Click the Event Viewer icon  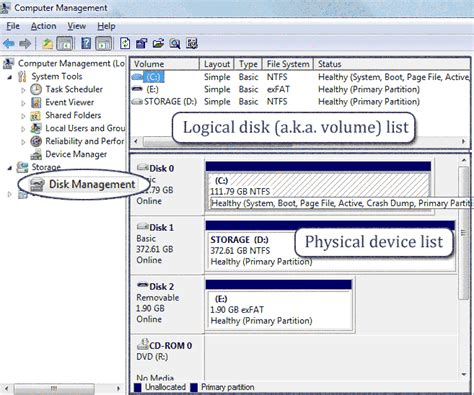pyautogui.click(x=36, y=102)
